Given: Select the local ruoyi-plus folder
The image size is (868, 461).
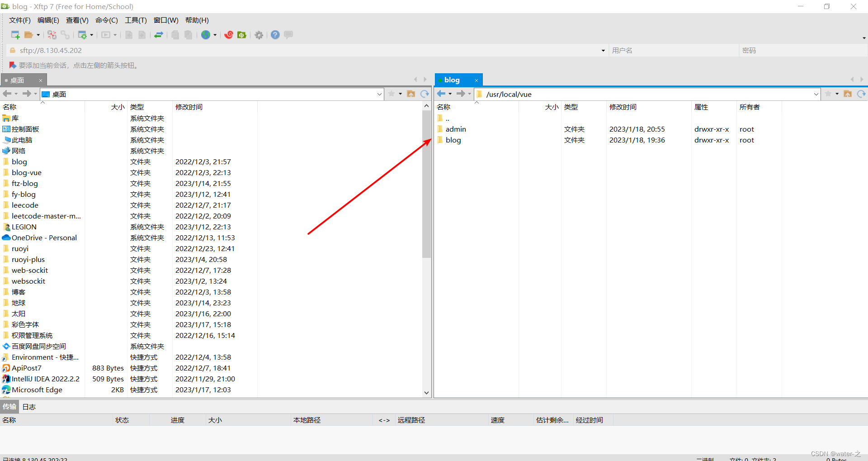Looking at the screenshot, I should pyautogui.click(x=28, y=260).
